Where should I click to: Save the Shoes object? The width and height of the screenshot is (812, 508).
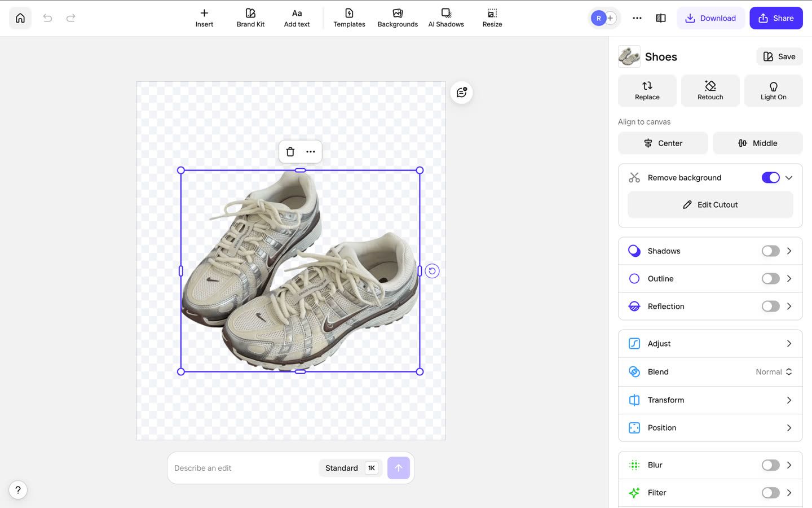(x=779, y=56)
